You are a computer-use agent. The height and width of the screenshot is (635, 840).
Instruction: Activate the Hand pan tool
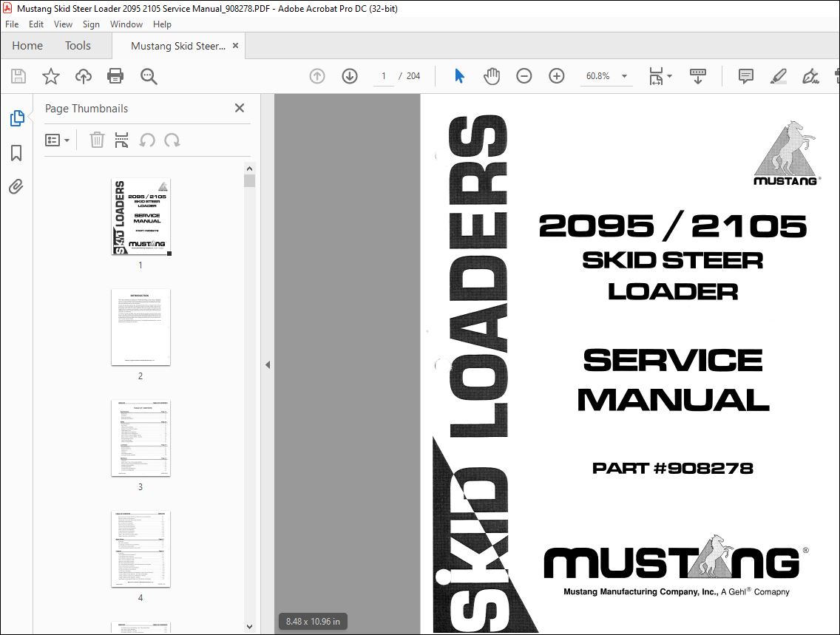click(x=491, y=76)
